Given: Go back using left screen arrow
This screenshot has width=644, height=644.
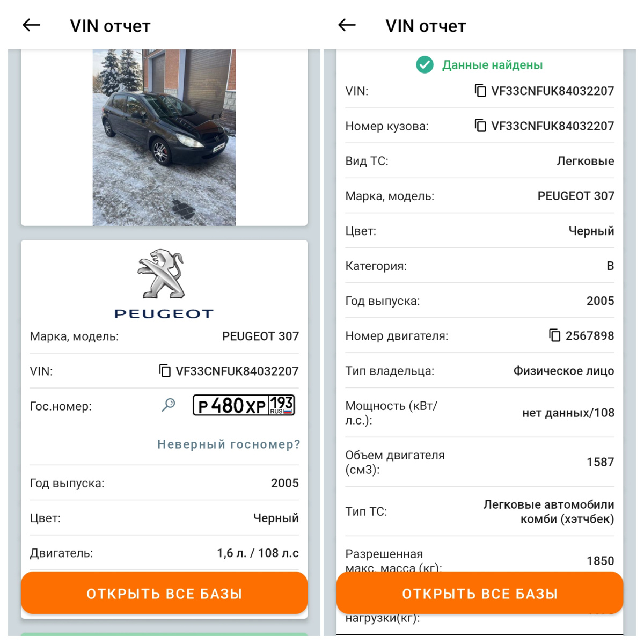Looking at the screenshot, I should coord(32,25).
